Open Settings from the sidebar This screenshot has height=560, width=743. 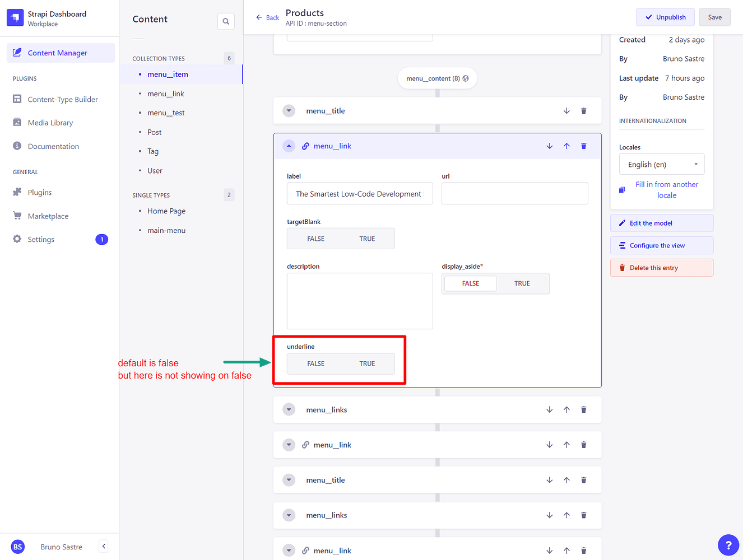[40, 239]
